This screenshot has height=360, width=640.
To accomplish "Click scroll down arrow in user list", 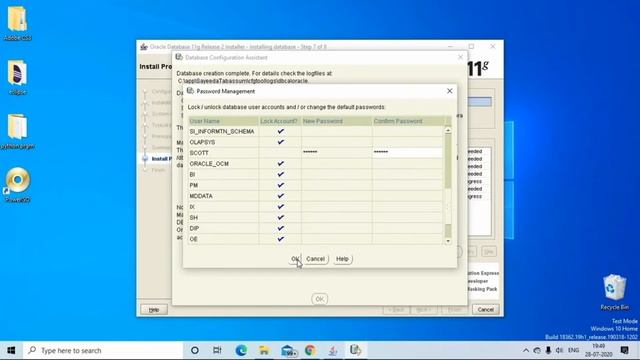I will coord(448,241).
